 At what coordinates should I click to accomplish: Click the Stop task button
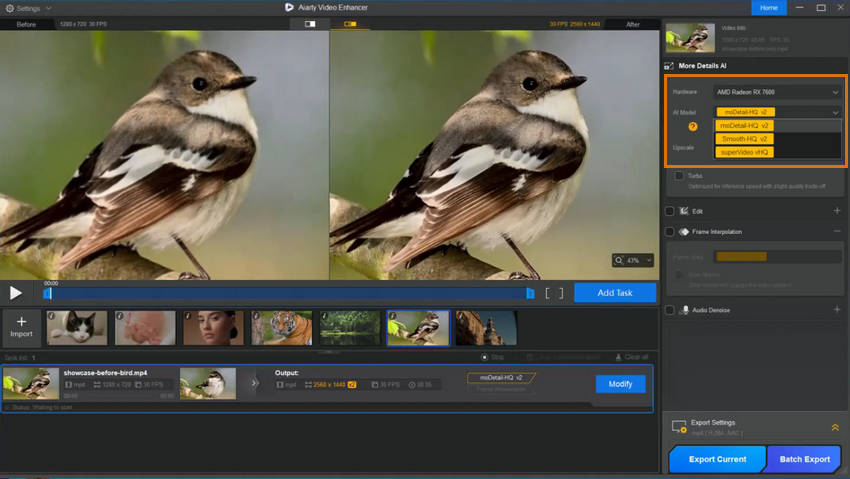coord(493,357)
